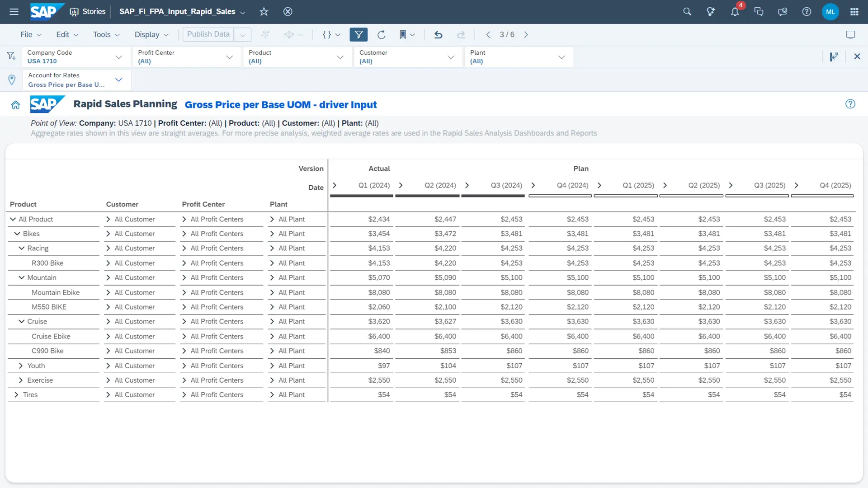Click the home icon next to SAP logo

(x=15, y=105)
